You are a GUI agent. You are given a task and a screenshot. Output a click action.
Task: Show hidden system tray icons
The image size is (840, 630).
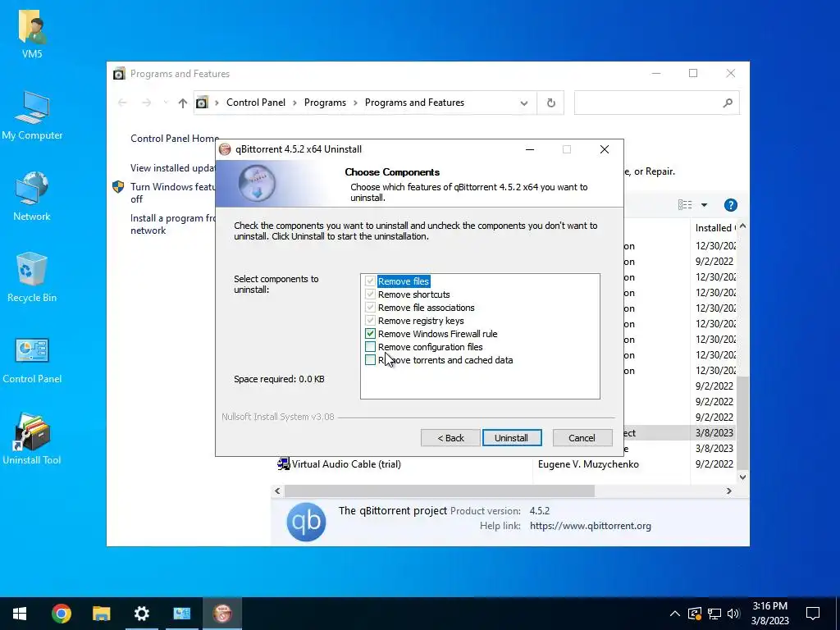[x=675, y=614]
